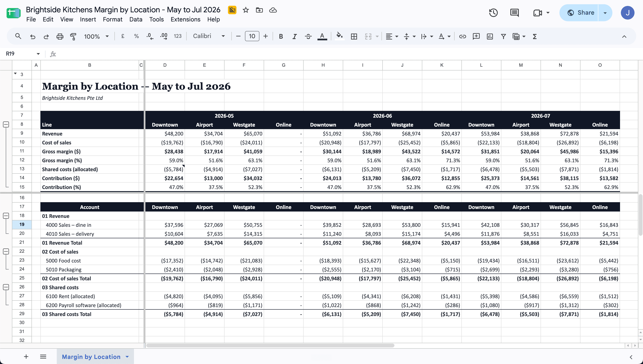The height and width of the screenshot is (364, 643).
Task: Click the Name box showing R19
Action: pos(23,54)
